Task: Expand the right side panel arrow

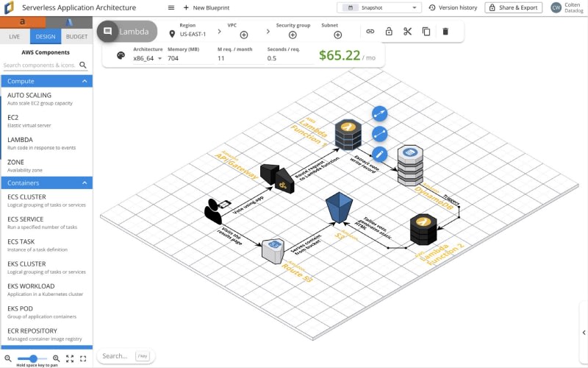Action: 584,333
